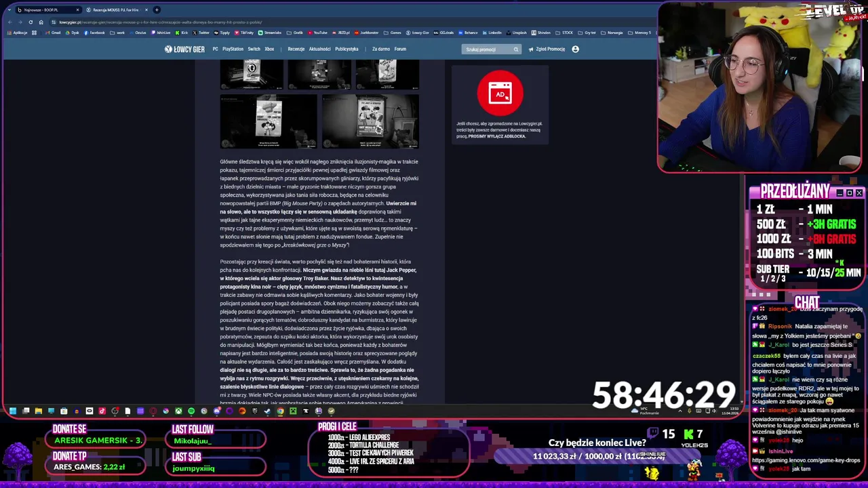Switch to the Najnowsze - BOOP.PL tab

click(x=47, y=10)
